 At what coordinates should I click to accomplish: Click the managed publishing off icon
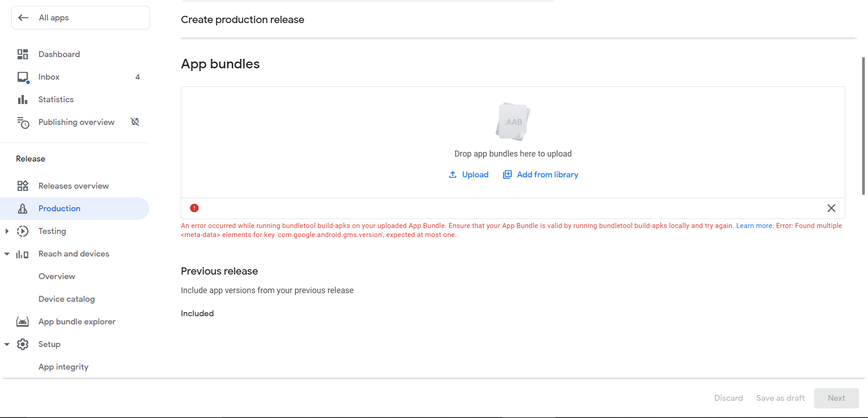(135, 122)
